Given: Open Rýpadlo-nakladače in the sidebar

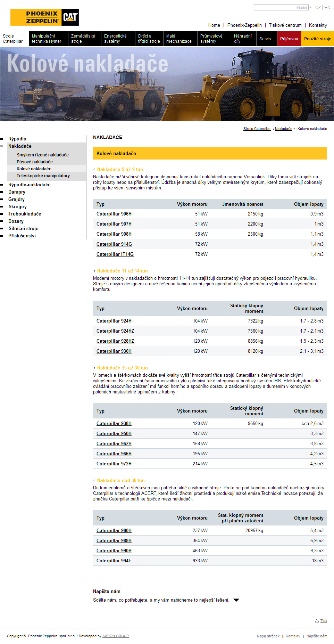Looking at the screenshot, I should point(30,185).
